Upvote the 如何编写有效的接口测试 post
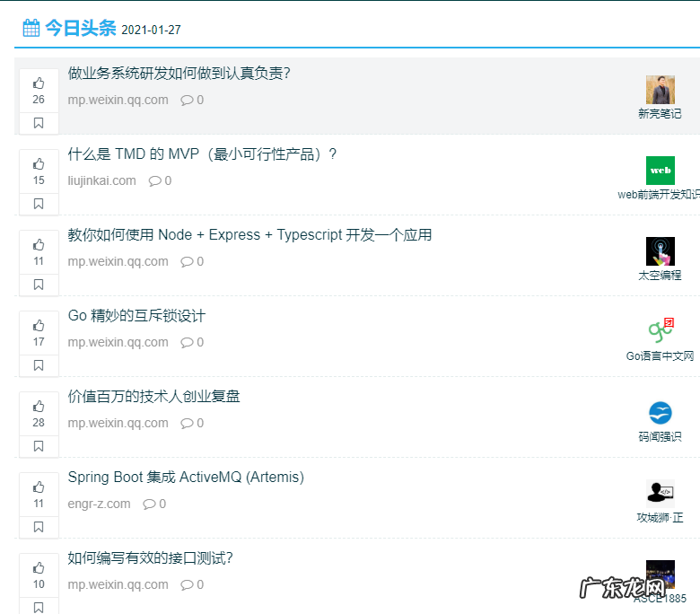The image size is (700, 614). pyautogui.click(x=39, y=575)
